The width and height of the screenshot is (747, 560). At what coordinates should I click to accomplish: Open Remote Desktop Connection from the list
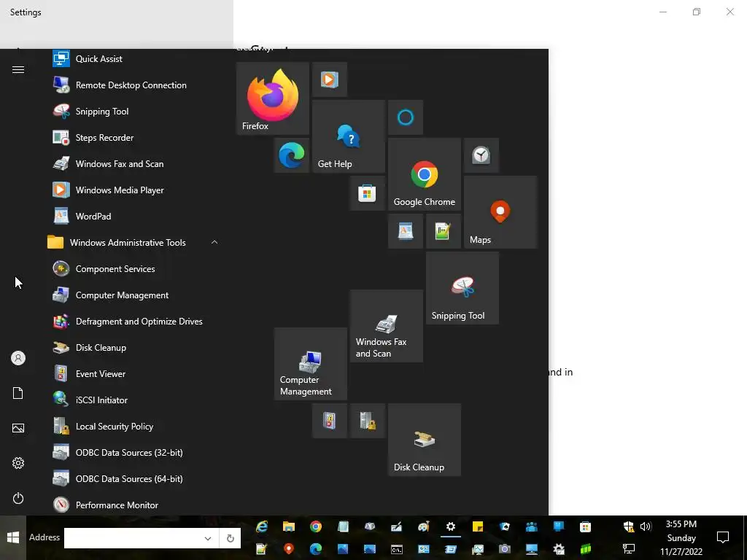pos(133,85)
